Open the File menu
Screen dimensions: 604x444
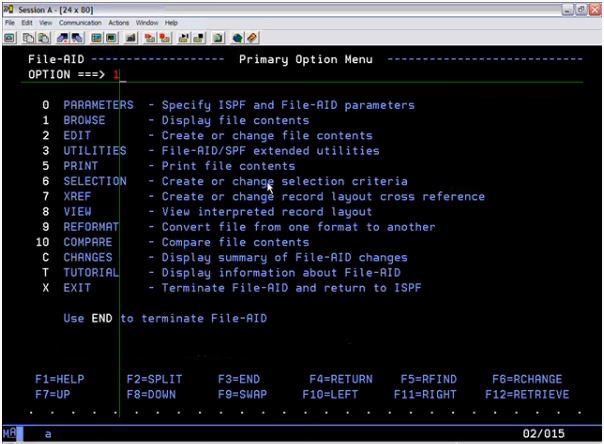10,23
